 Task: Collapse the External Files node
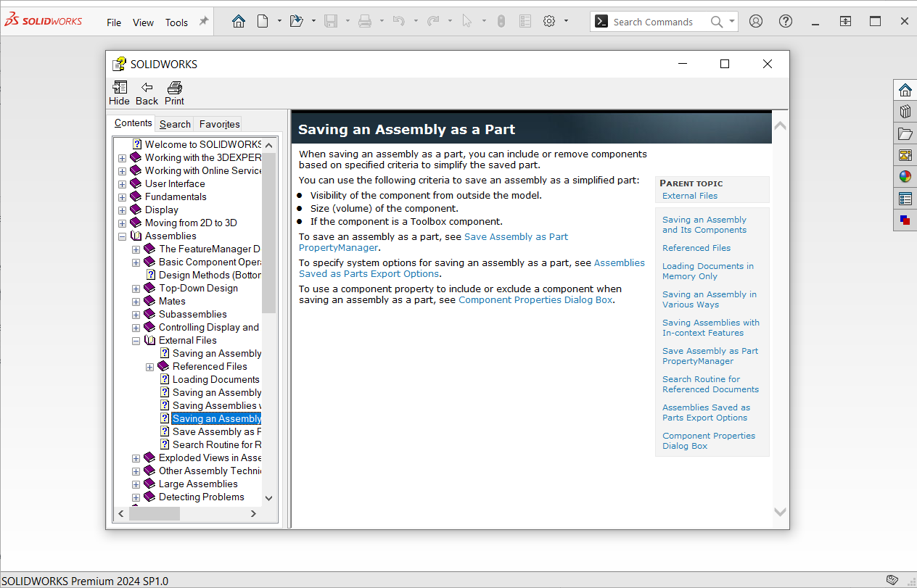point(136,340)
